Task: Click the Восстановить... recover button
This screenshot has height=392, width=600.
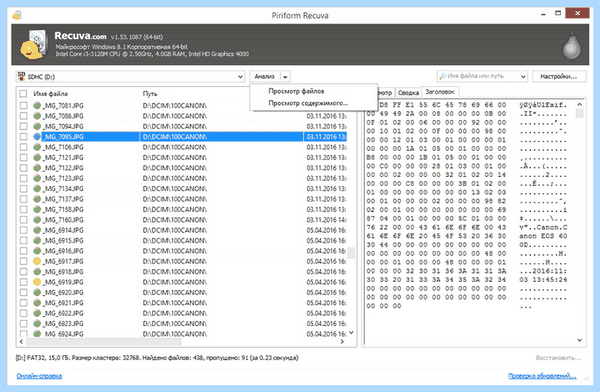Action: 558,358
